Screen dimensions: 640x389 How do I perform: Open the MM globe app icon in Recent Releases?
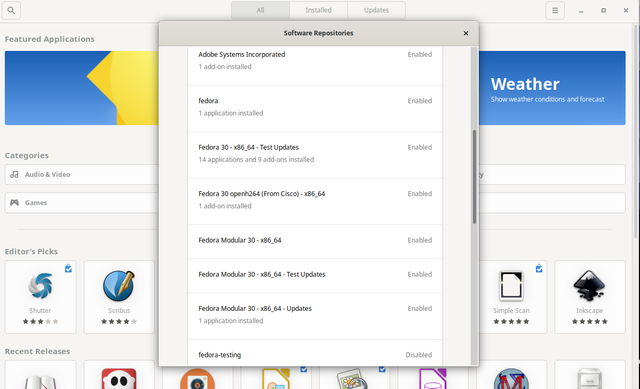pyautogui.click(x=511, y=379)
